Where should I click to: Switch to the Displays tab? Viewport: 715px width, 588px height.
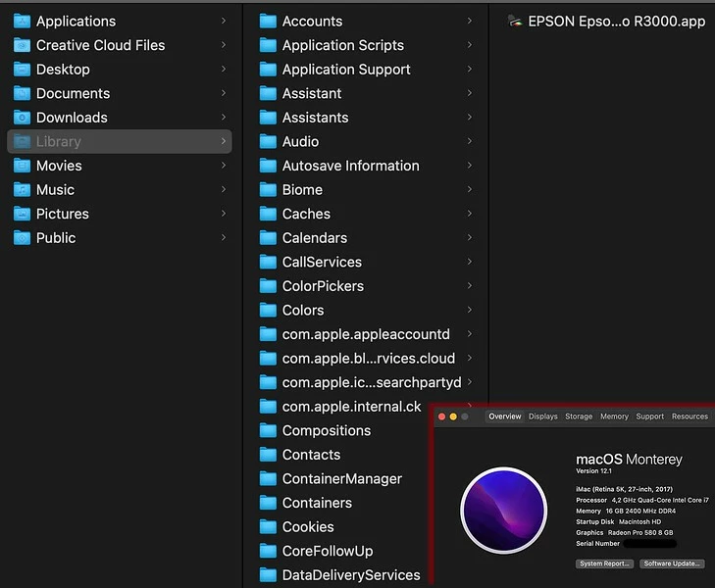point(543,416)
